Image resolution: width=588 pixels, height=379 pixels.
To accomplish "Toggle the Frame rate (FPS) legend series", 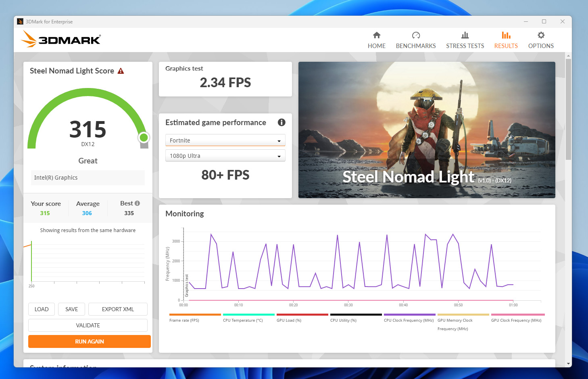I will tap(184, 320).
